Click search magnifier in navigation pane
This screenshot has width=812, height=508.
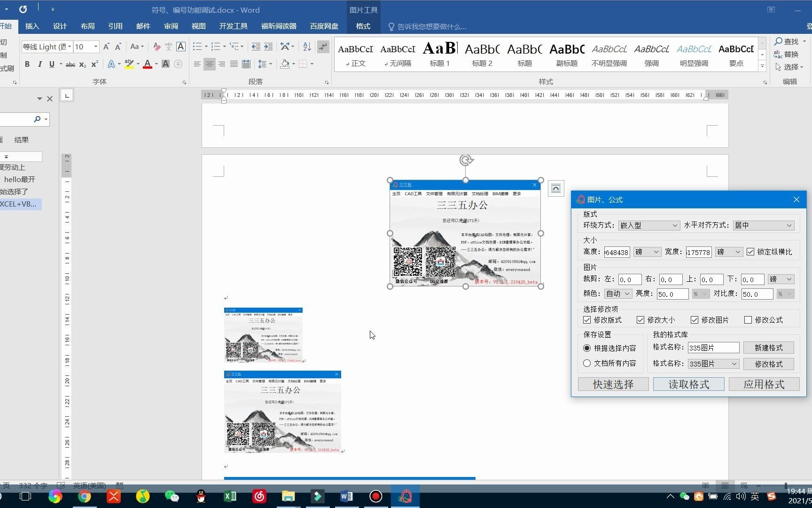tap(37, 119)
